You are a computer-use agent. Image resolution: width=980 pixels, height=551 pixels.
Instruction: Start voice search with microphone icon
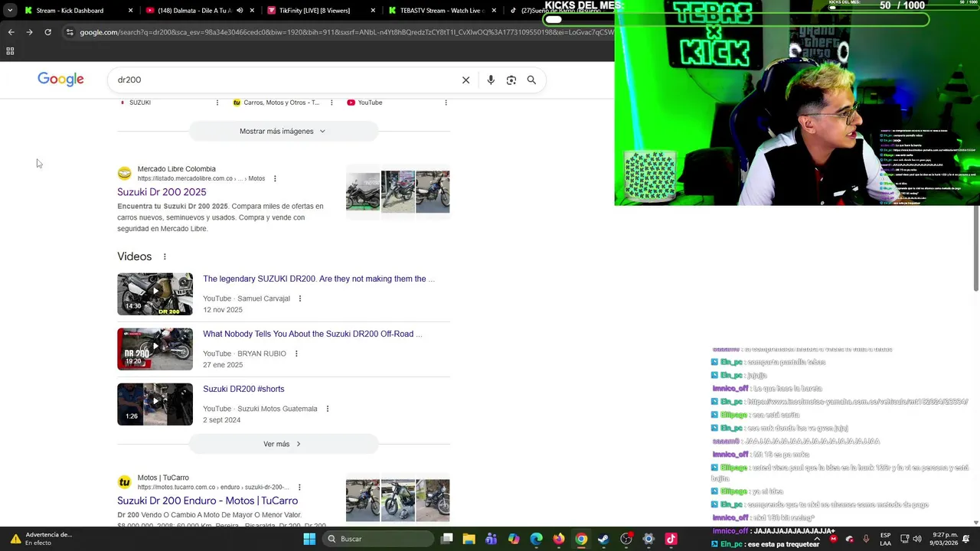click(491, 80)
